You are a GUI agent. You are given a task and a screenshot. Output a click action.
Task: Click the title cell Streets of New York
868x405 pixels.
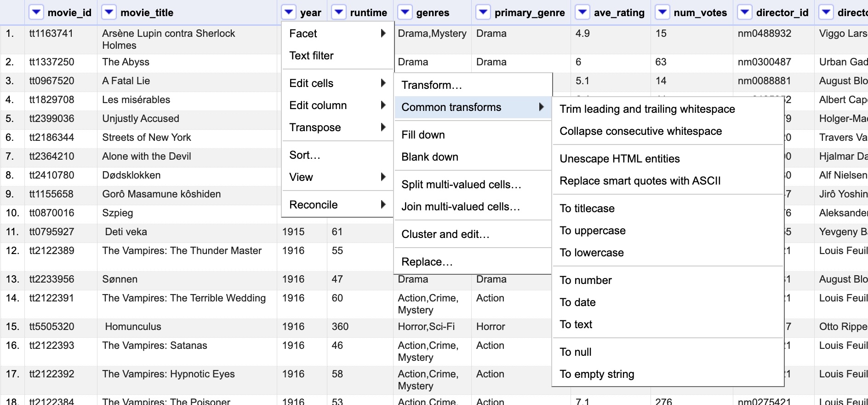point(147,138)
